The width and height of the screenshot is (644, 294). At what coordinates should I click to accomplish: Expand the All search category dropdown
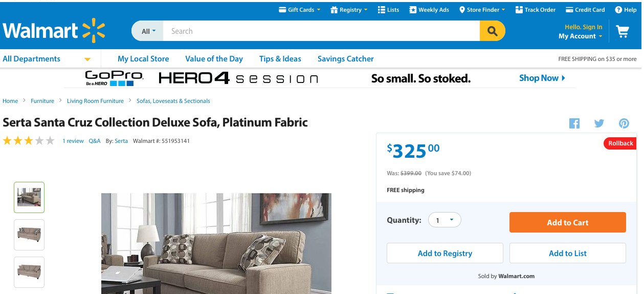(148, 31)
